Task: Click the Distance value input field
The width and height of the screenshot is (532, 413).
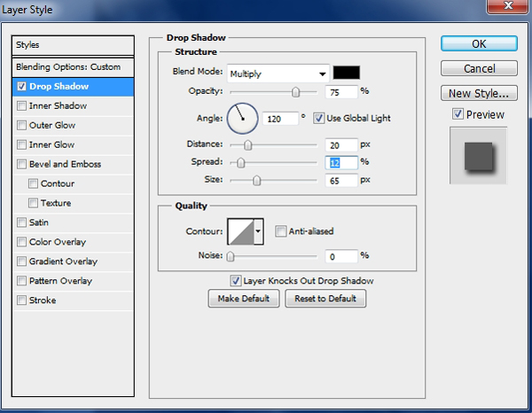Action: 340,145
